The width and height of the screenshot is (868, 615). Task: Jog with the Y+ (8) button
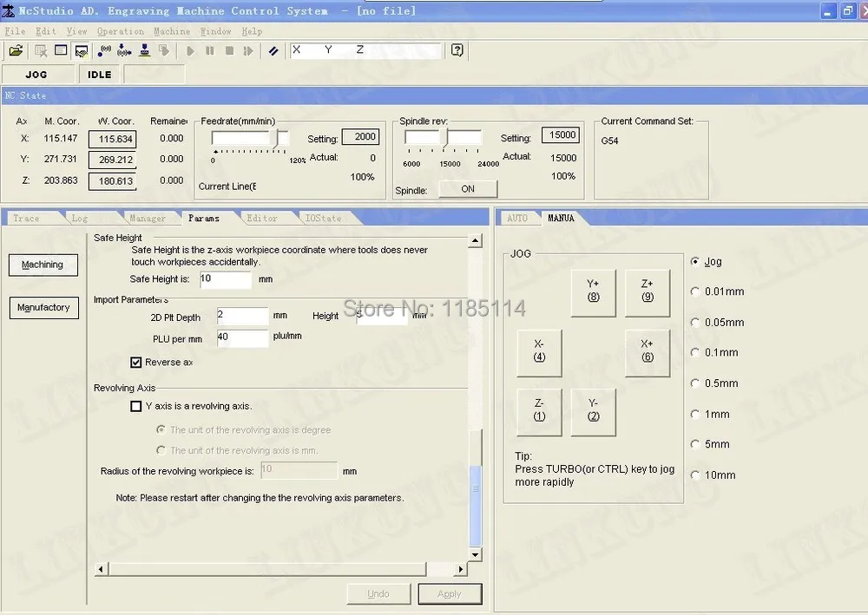point(593,293)
